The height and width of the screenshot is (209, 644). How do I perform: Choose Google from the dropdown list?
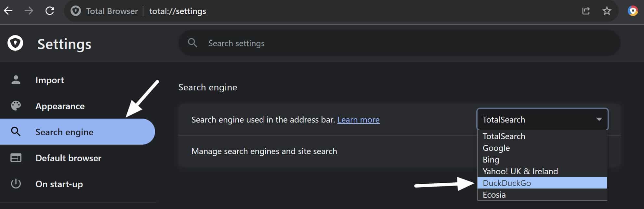click(x=542, y=148)
